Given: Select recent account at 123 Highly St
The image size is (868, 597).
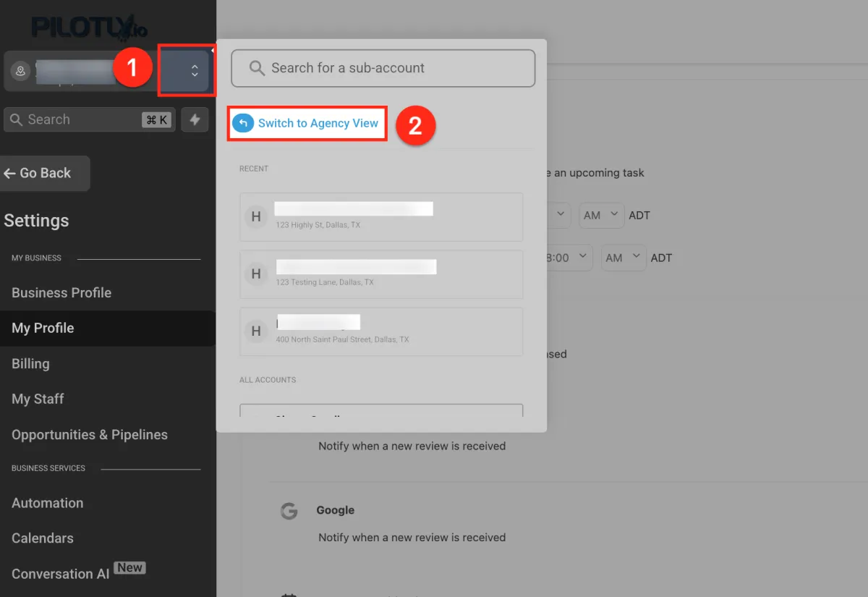Looking at the screenshot, I should 381,217.
